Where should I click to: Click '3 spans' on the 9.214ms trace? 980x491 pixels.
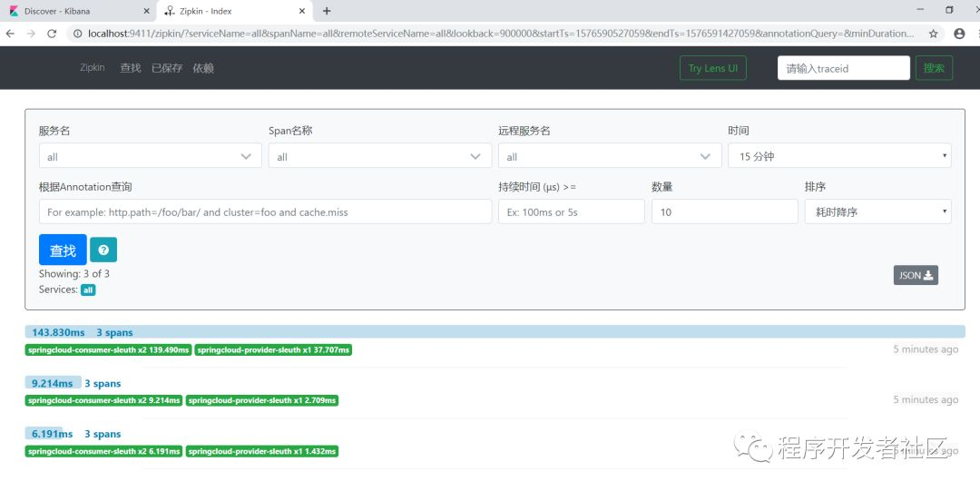103,383
